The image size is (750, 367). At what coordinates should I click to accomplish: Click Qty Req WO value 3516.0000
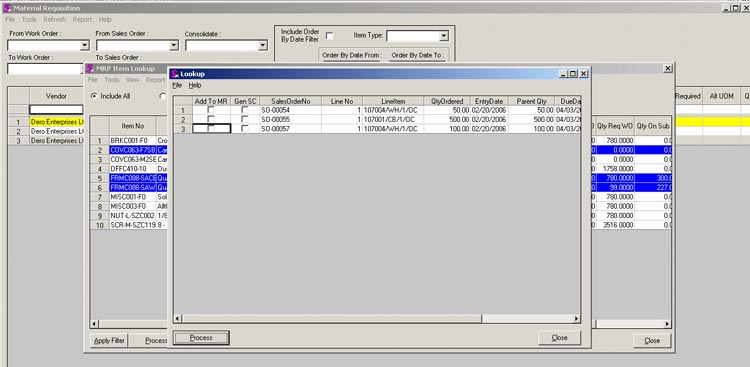tap(614, 225)
